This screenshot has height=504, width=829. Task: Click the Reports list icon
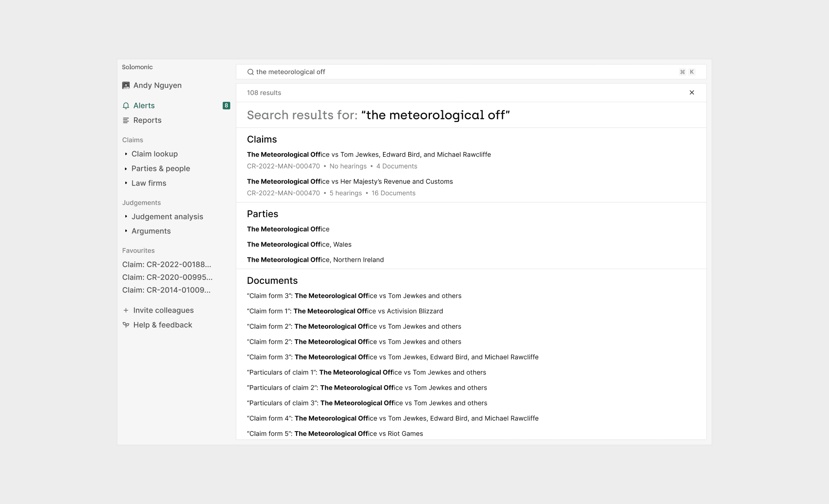point(126,120)
